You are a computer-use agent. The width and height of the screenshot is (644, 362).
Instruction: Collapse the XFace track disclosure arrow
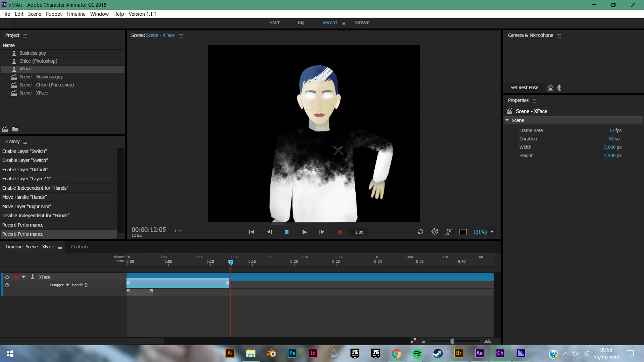[x=23, y=277]
